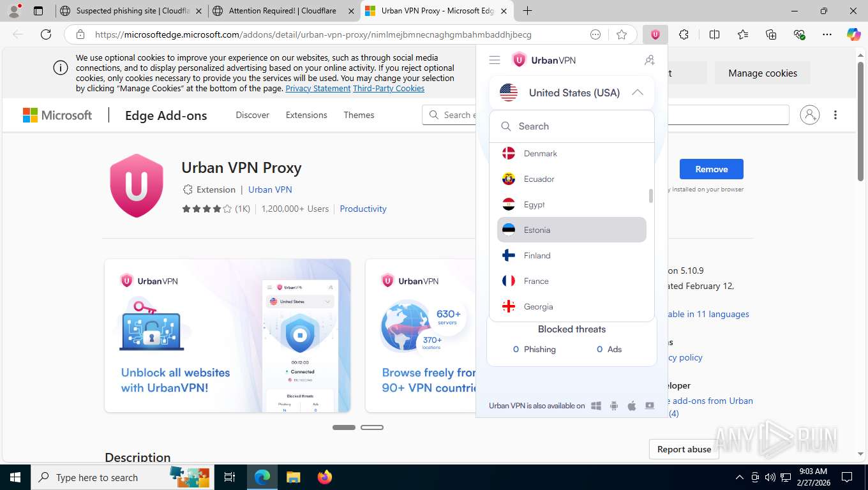Select Egypt from the country list
Screen dimensions: 868x490
coord(572,204)
